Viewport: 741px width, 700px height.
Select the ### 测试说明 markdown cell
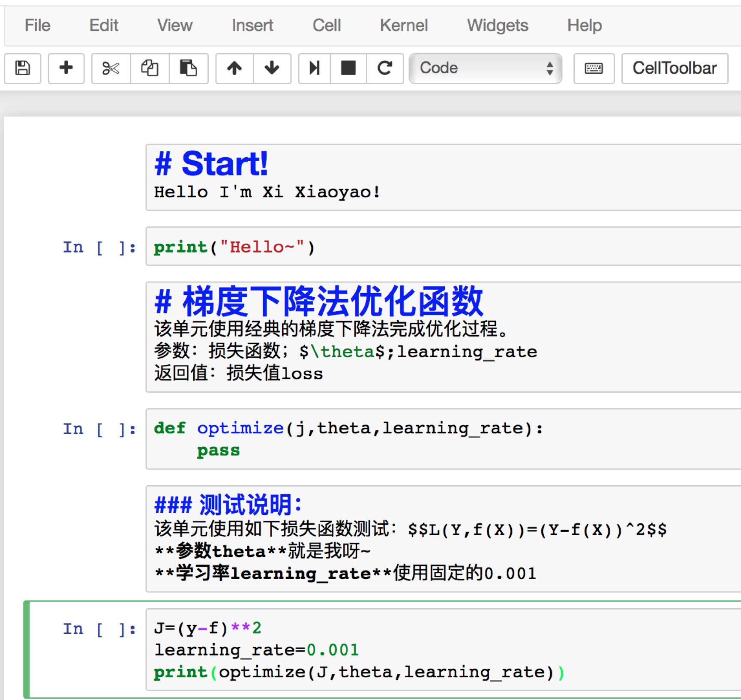coord(443,539)
